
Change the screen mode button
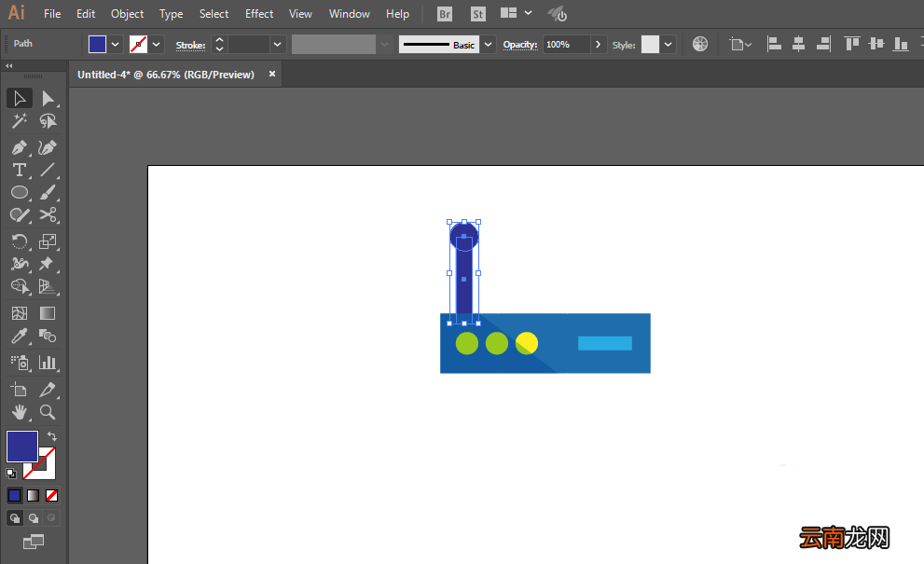pos(34,542)
